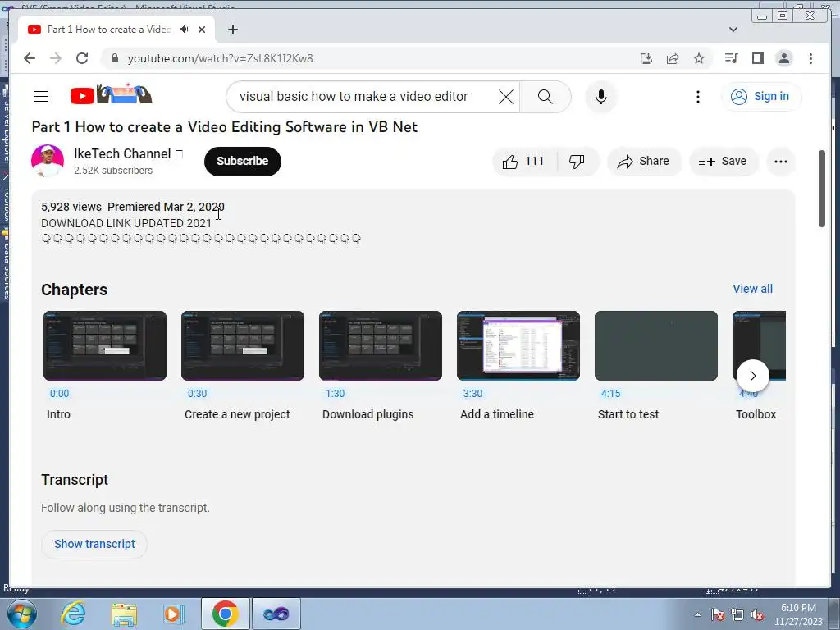Click the install app icon in address bar

coord(646,58)
